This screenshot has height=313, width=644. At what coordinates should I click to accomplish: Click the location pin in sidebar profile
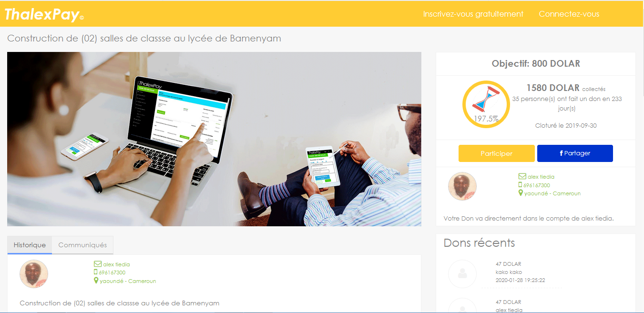tap(521, 193)
